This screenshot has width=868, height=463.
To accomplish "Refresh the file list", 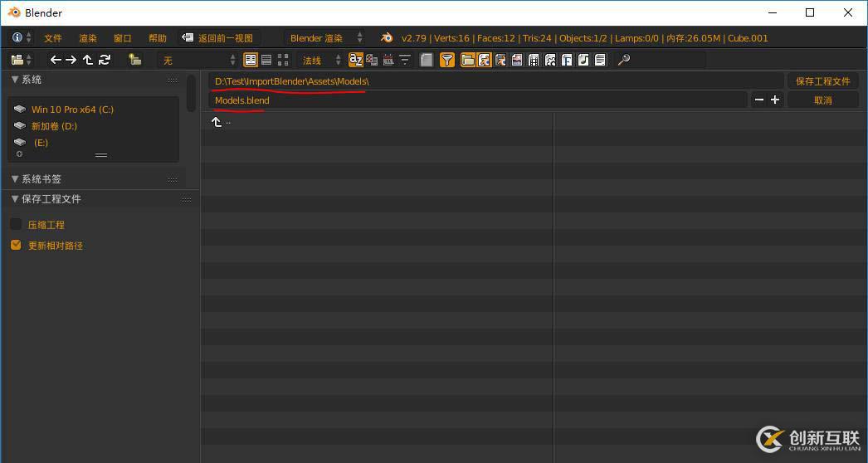I will click(x=105, y=60).
